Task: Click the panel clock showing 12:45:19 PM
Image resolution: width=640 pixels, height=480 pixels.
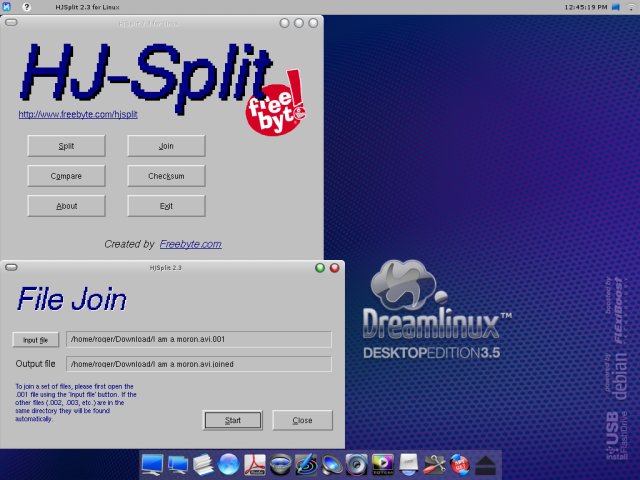Action: [x=586, y=7]
